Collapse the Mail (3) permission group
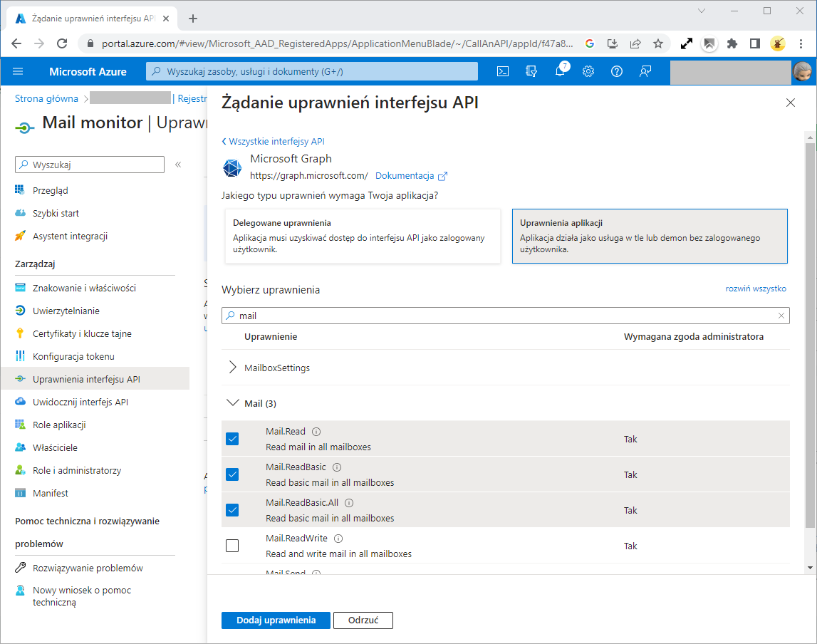This screenshot has width=817, height=644. (x=232, y=403)
